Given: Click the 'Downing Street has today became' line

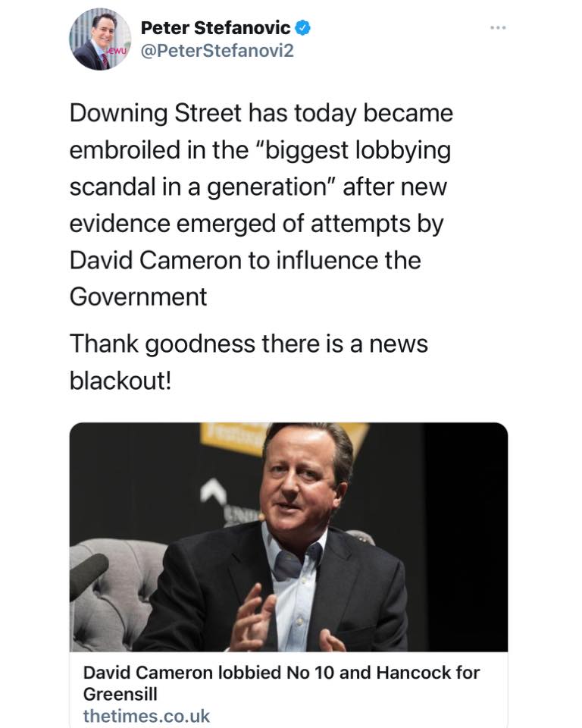Looking at the screenshot, I should coord(261,113).
